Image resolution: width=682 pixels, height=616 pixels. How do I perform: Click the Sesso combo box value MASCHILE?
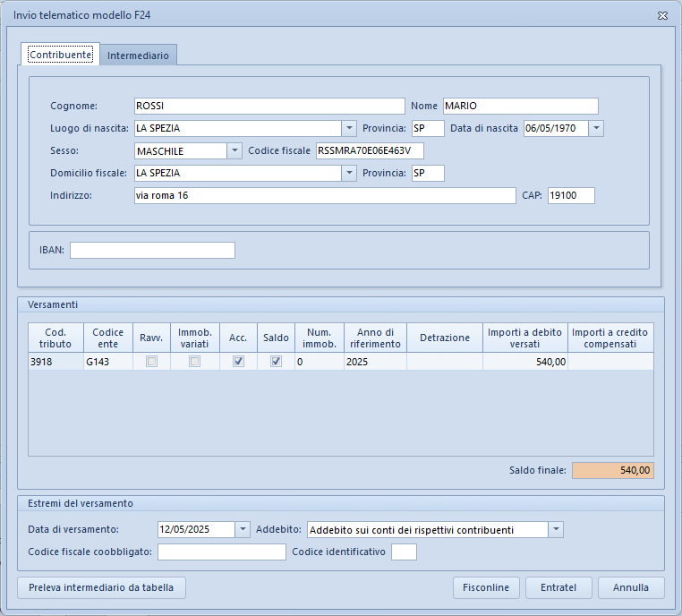(181, 151)
